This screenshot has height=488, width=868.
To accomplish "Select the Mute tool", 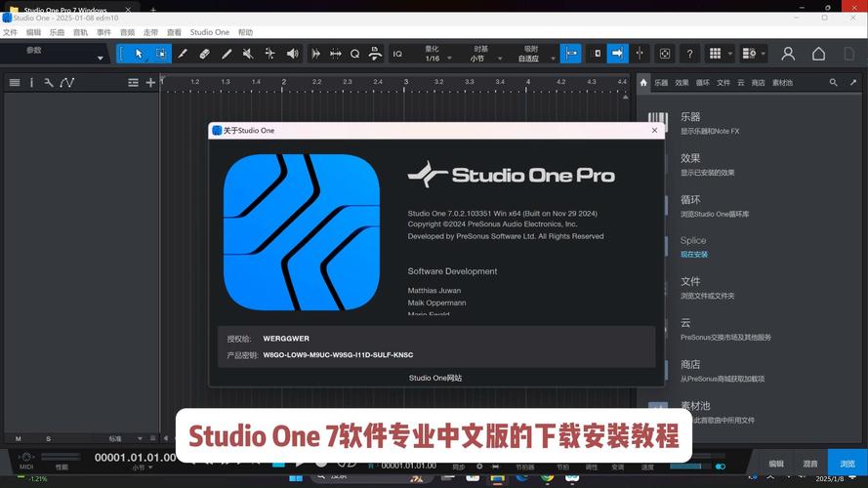I will coord(248,54).
